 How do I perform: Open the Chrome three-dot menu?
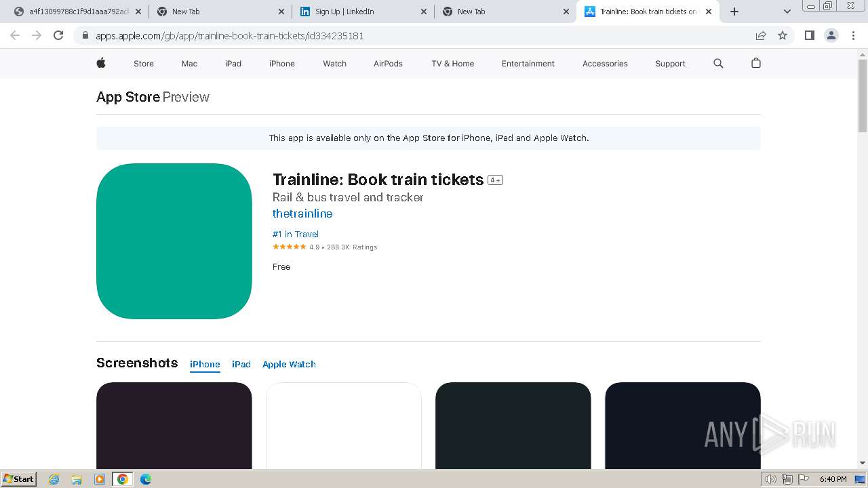[x=853, y=35]
